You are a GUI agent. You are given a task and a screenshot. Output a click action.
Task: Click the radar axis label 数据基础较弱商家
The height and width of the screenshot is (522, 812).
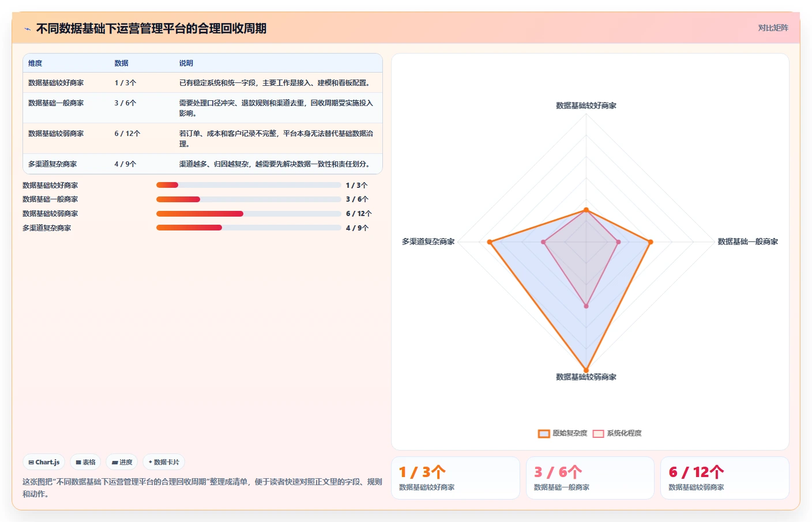point(586,377)
